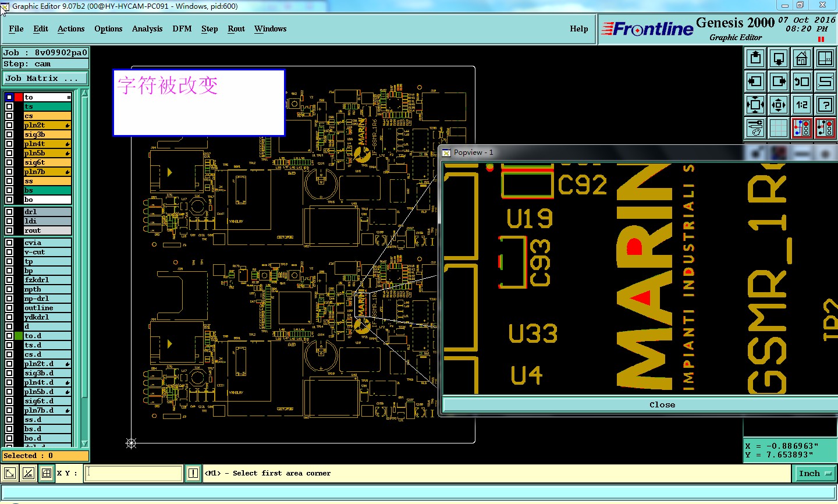Open the Help menu
The image size is (838, 504).
click(x=579, y=29)
